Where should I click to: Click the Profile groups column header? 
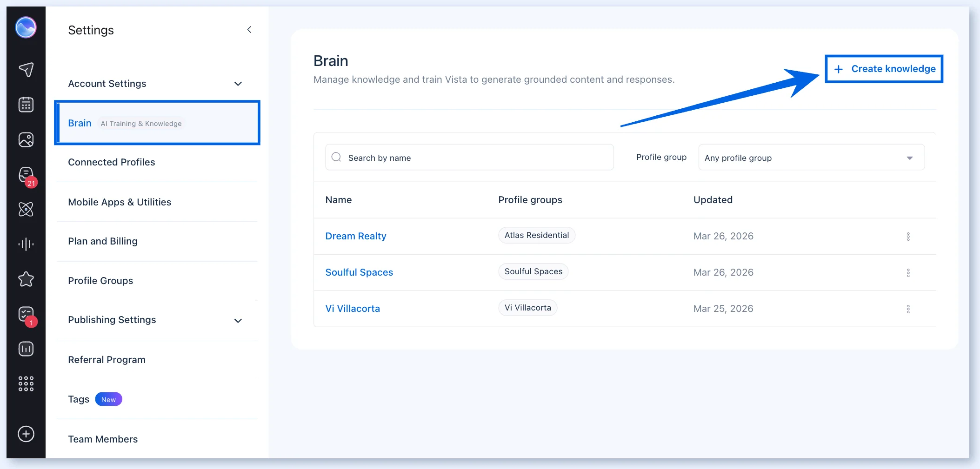tap(530, 200)
